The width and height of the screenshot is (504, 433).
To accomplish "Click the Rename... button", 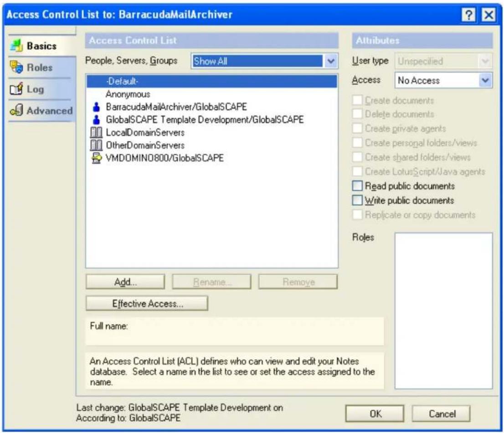I will click(x=211, y=282).
